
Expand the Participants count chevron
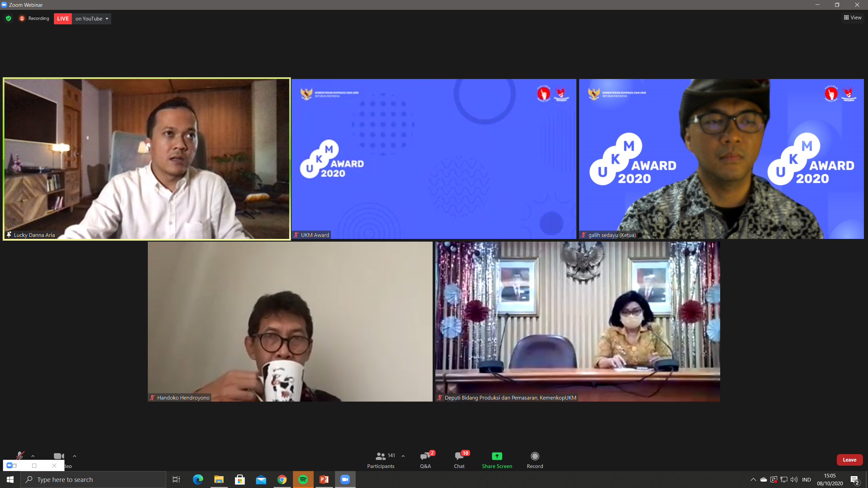point(403,455)
